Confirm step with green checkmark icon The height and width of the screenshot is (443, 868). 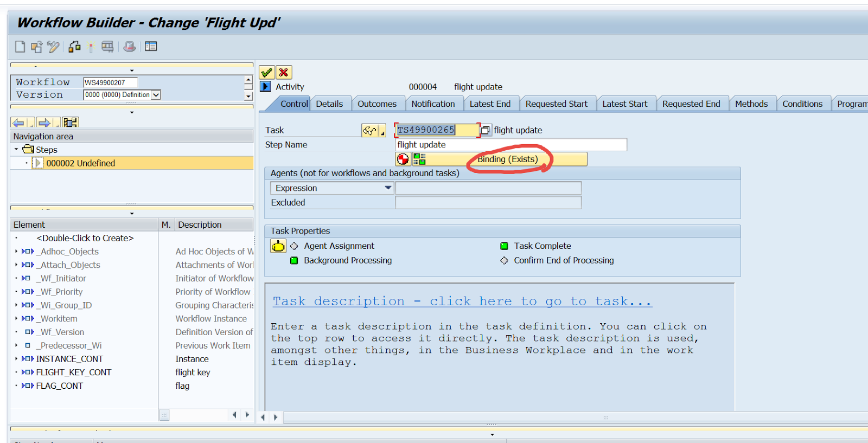(x=266, y=73)
